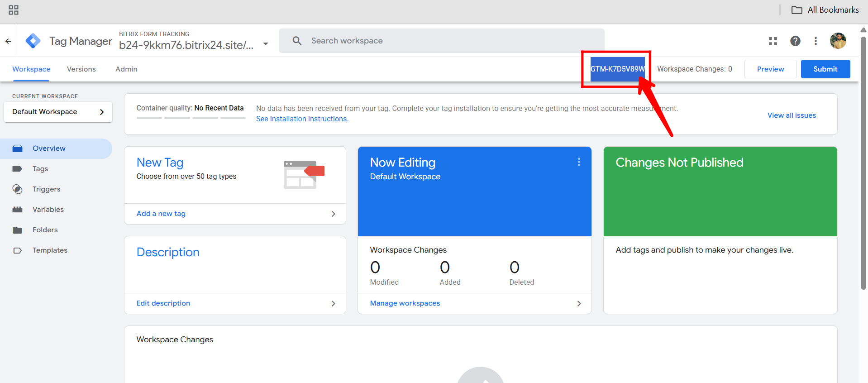Open the All Bookmarks folder
The height and width of the screenshot is (383, 868).
pyautogui.click(x=825, y=10)
